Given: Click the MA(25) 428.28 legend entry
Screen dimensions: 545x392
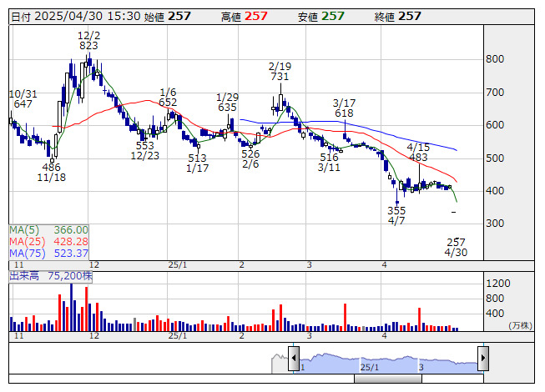Looking at the screenshot, I should [x=48, y=241].
